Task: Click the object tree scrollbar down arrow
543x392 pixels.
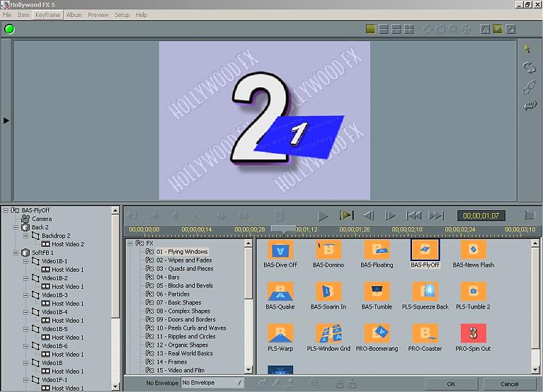Action: 115,386
